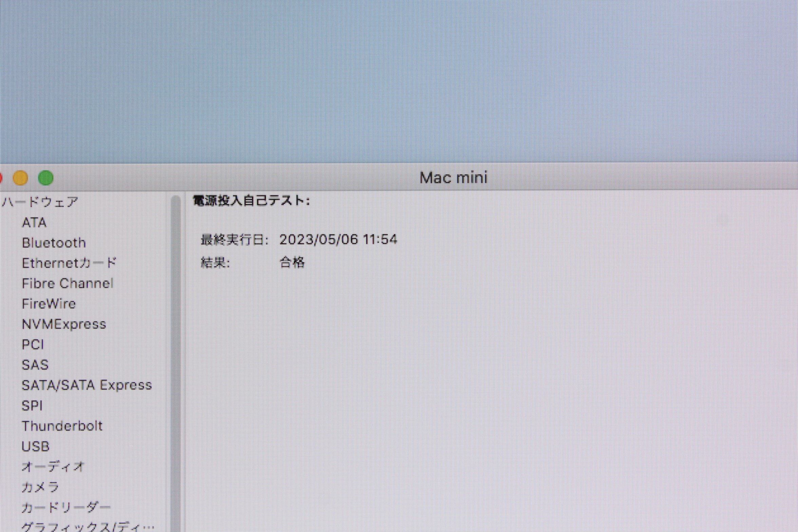This screenshot has width=798, height=532.
Task: Select オーディオ (Audio) sidebar item
Action: coord(52,467)
